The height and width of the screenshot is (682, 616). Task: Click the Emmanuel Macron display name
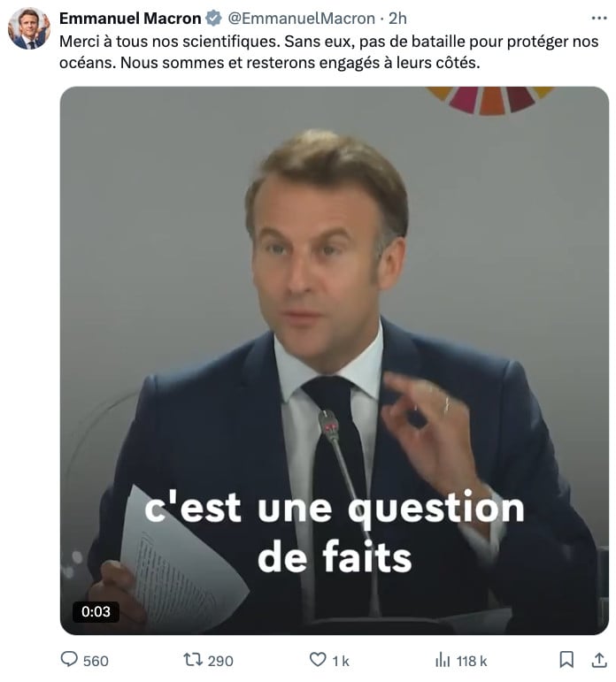tap(130, 19)
